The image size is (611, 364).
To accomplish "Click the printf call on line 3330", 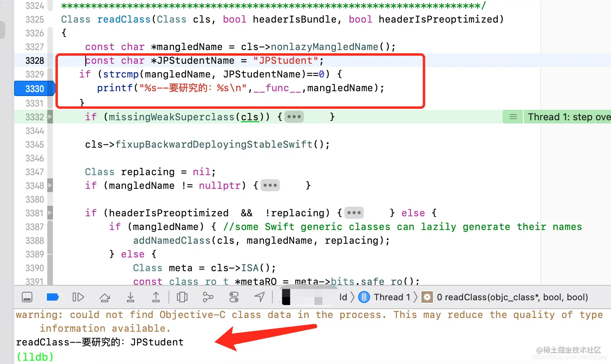I will pyautogui.click(x=115, y=88).
